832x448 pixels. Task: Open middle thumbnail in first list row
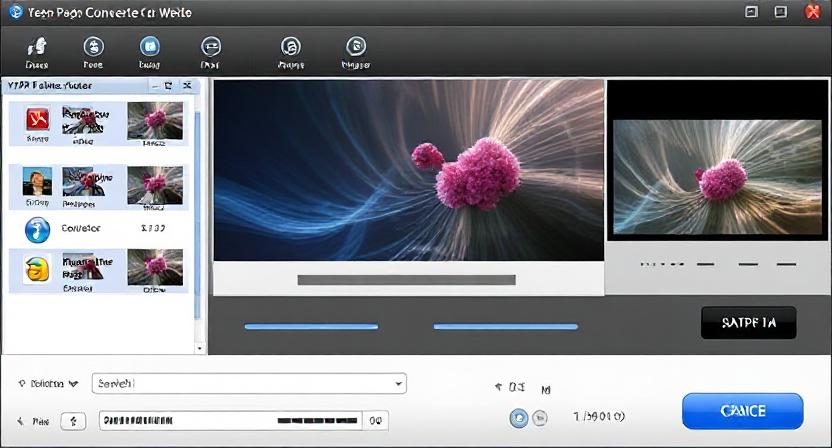[x=85, y=121]
